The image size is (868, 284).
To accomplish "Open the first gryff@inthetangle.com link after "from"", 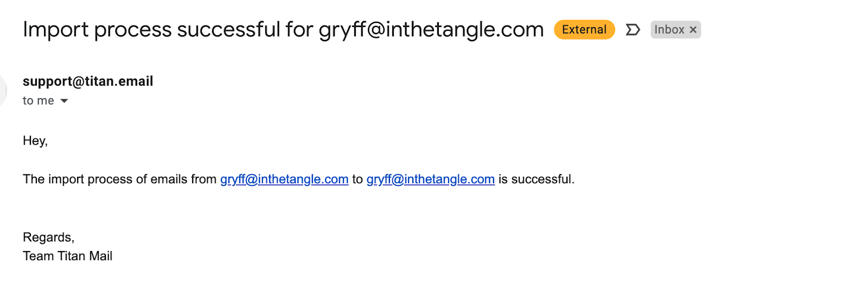I will [284, 179].
